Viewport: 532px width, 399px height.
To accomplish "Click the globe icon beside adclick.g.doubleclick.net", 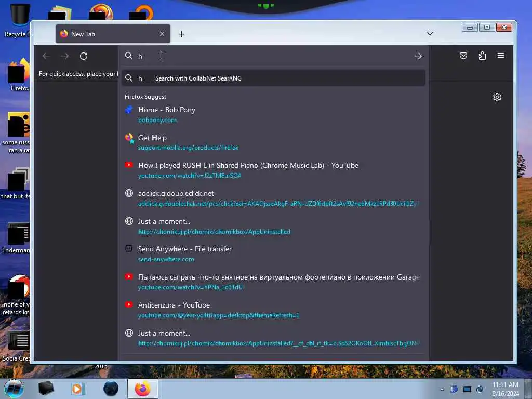I will [129, 193].
